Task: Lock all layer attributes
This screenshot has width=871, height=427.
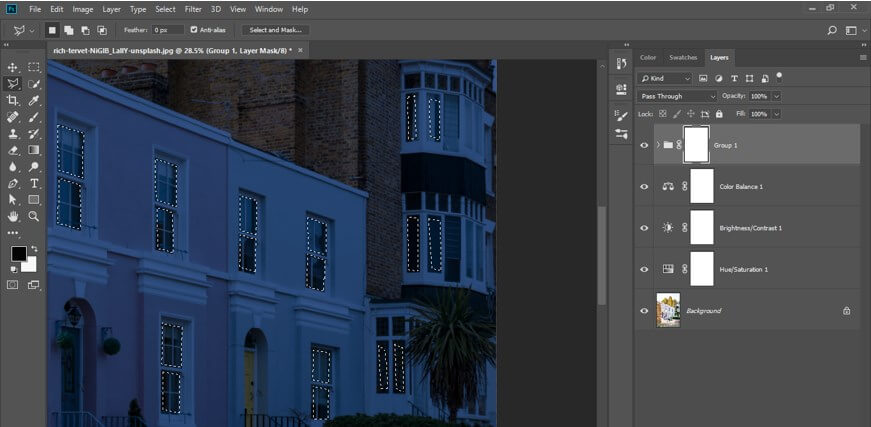Action: pos(719,114)
